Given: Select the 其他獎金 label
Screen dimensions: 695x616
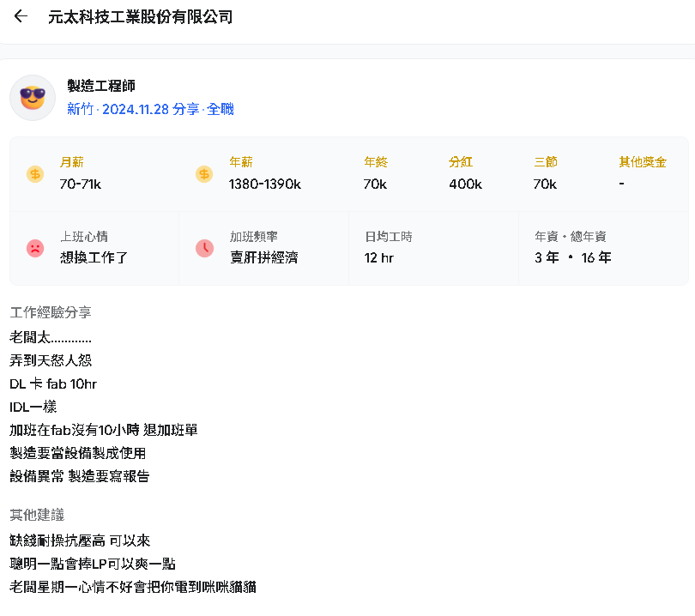Looking at the screenshot, I should (643, 162).
